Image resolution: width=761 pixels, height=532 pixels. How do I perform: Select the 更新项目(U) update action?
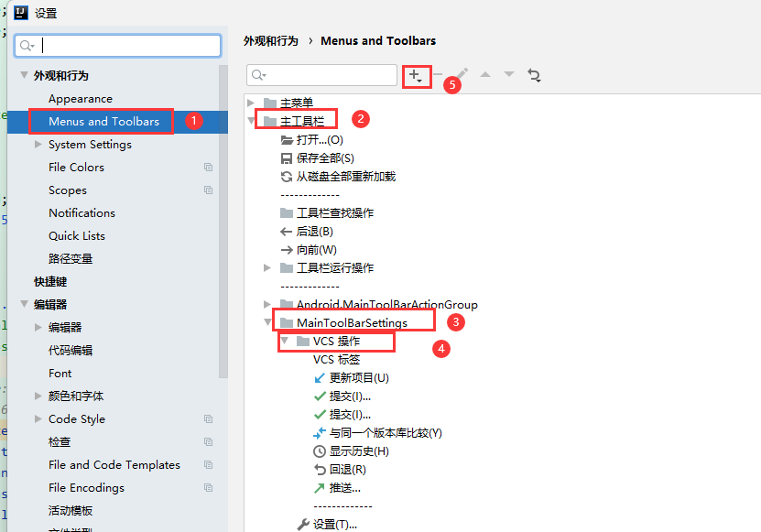(x=358, y=377)
